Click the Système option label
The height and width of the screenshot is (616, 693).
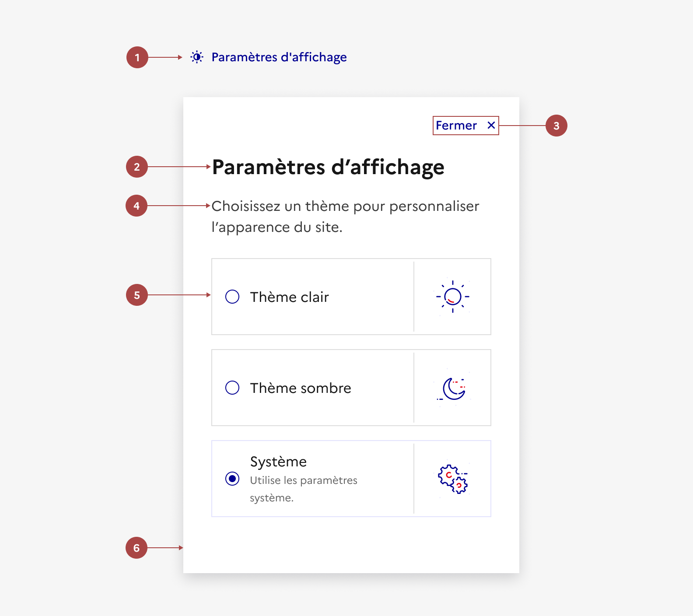pos(278,462)
